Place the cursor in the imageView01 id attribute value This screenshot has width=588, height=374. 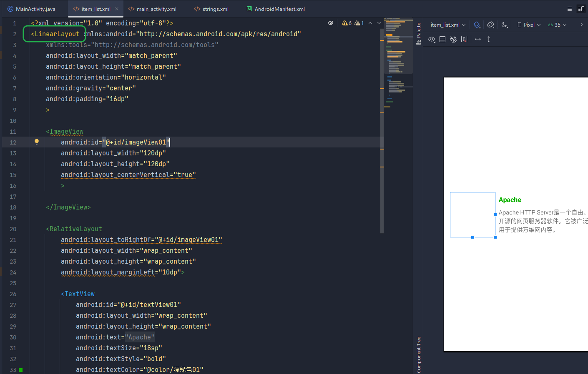point(136,142)
